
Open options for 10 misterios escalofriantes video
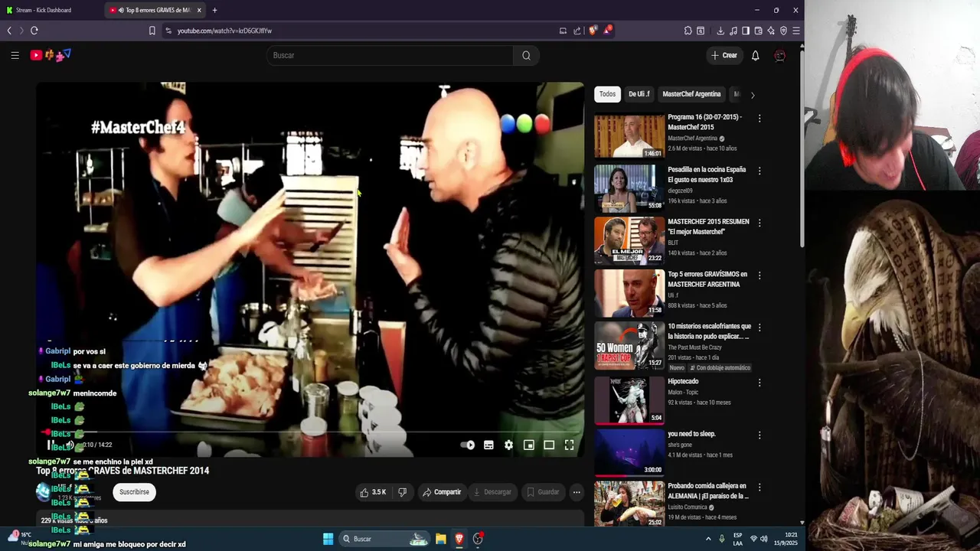(759, 328)
